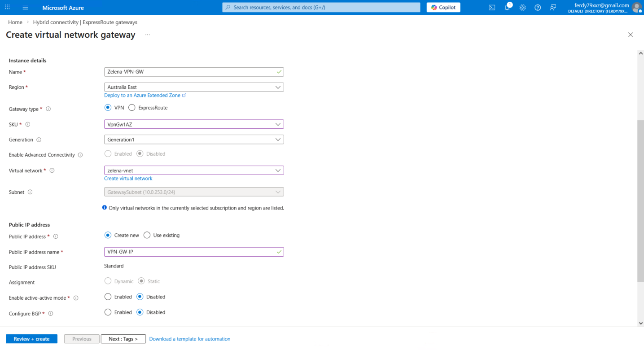The width and height of the screenshot is (644, 350).
Task: Click info icon next to Configure BGP
Action: 51,314
